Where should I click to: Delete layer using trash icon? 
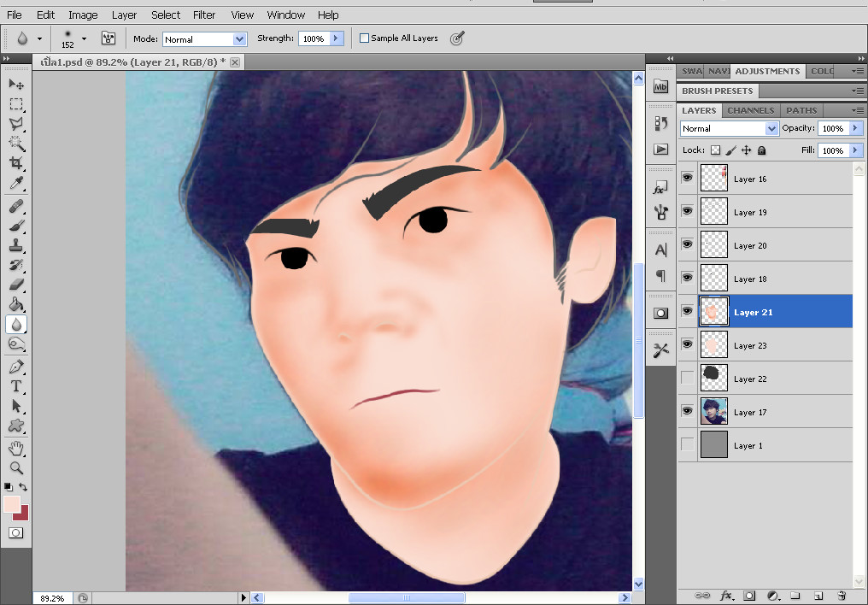[x=841, y=595]
